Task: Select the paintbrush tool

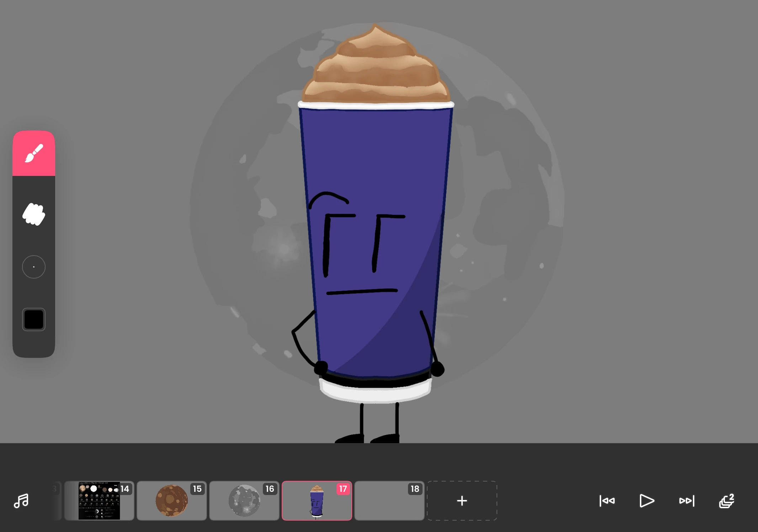Action: 34,153
